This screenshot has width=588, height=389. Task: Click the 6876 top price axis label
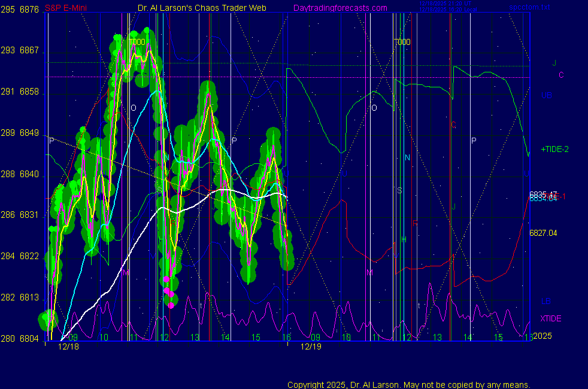pyautogui.click(x=29, y=10)
